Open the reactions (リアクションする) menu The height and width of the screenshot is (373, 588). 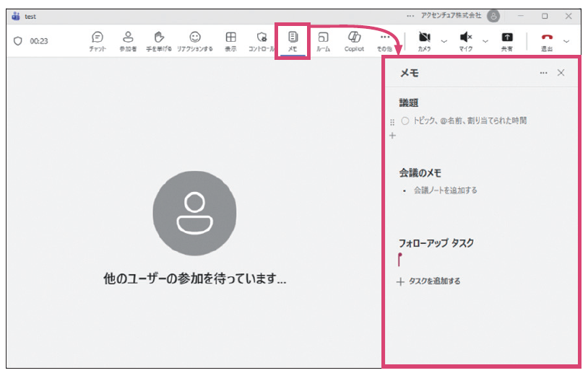click(195, 41)
